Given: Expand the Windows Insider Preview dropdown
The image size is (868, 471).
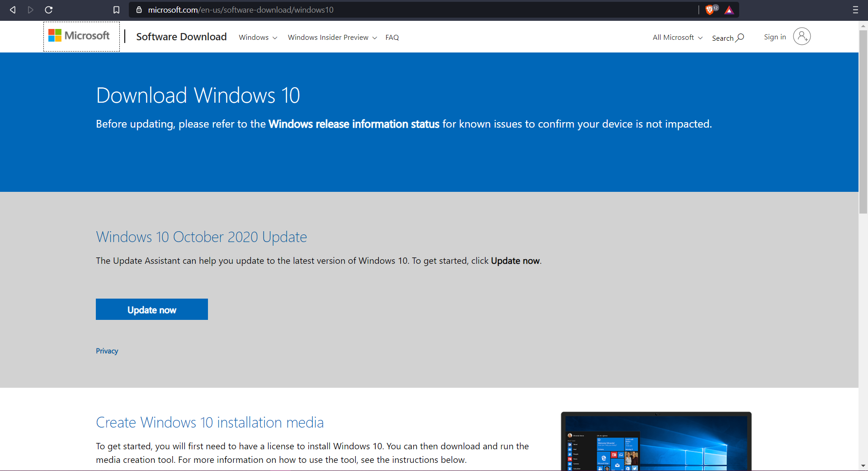Looking at the screenshot, I should (332, 38).
